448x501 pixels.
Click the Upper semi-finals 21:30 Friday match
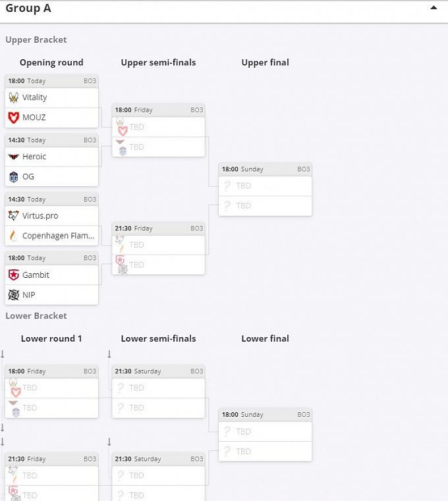(x=158, y=228)
